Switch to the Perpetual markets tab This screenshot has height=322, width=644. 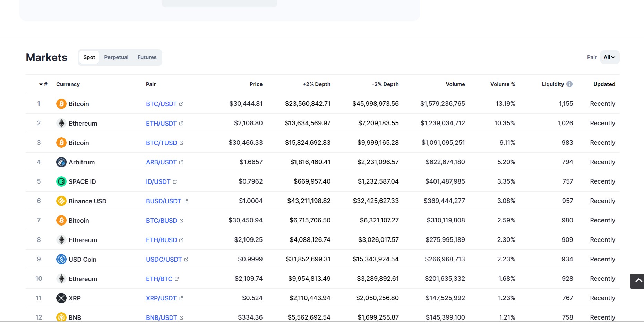click(116, 57)
